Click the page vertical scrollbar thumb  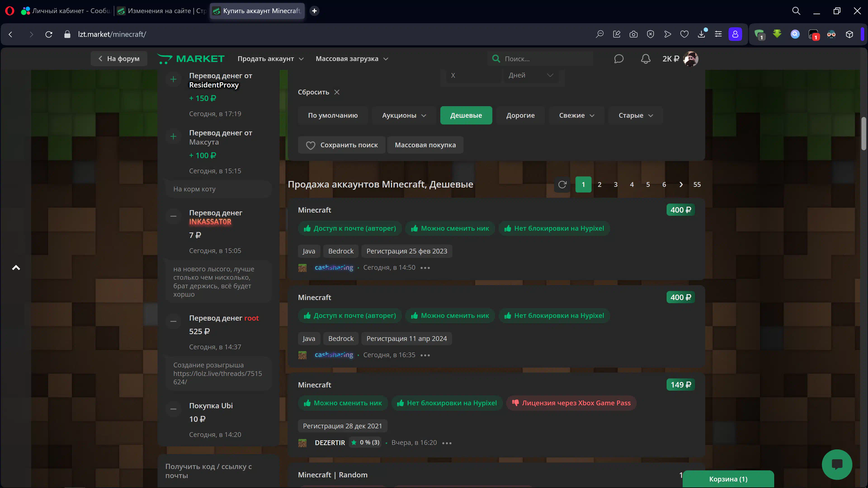tap(864, 134)
